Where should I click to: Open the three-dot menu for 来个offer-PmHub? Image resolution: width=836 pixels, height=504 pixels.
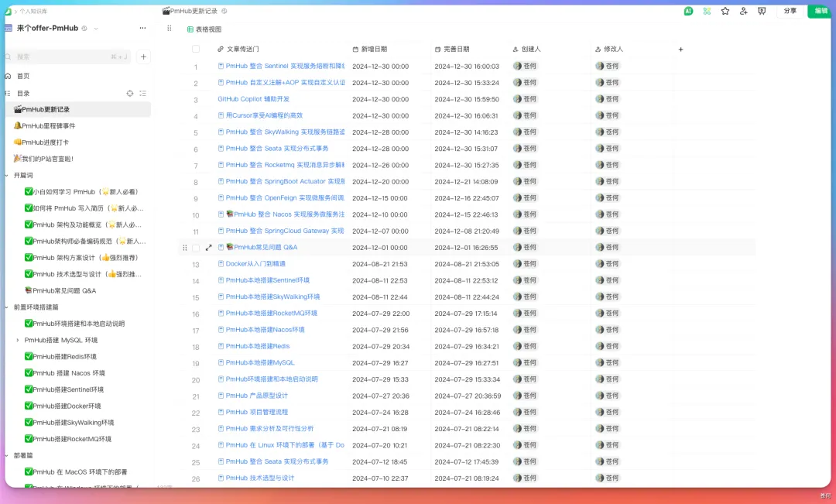point(142,28)
